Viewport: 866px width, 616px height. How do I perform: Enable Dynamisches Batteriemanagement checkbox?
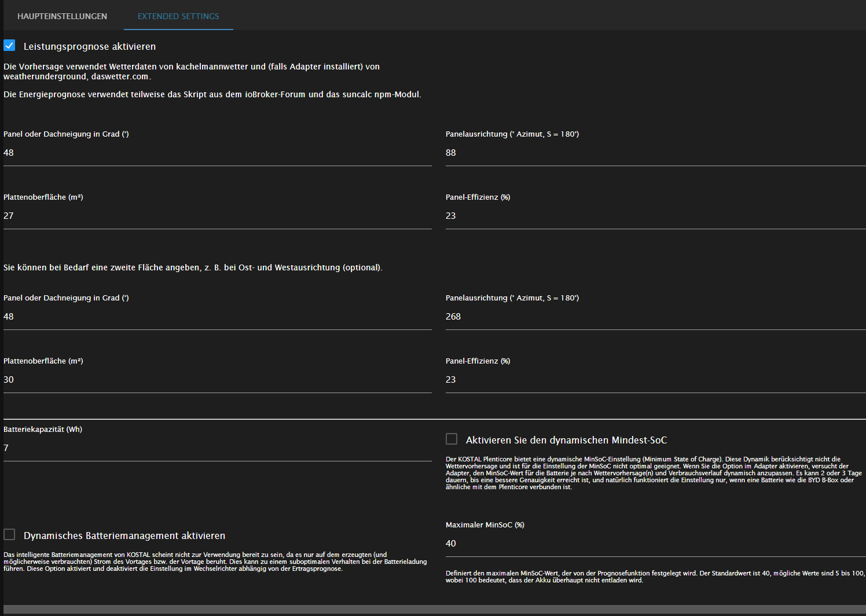(x=9, y=534)
